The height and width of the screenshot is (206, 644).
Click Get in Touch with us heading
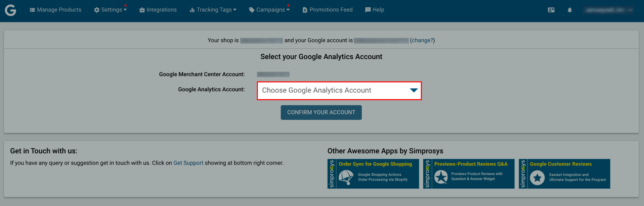tap(44, 151)
